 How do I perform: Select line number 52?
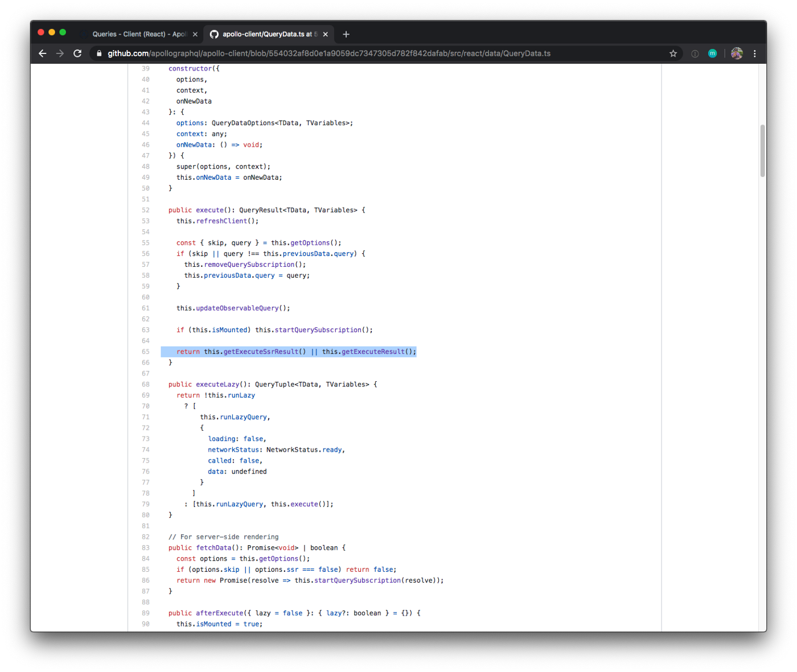coord(146,210)
